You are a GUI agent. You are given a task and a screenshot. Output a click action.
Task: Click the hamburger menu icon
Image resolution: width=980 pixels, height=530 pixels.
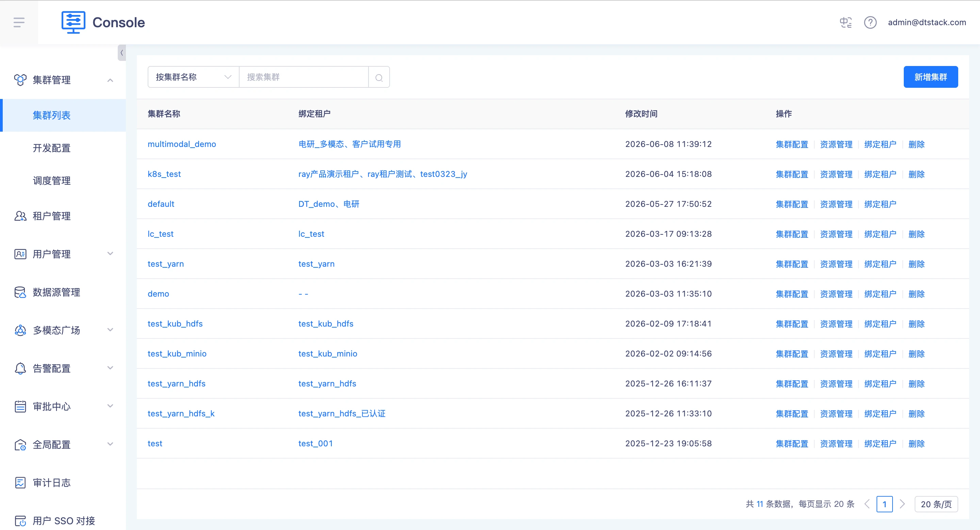19,22
